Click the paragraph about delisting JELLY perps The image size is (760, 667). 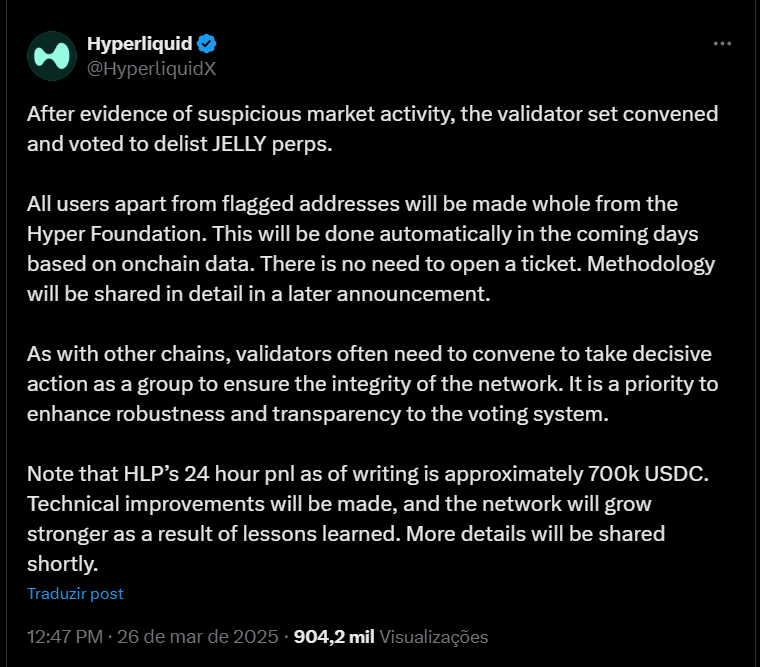point(372,129)
